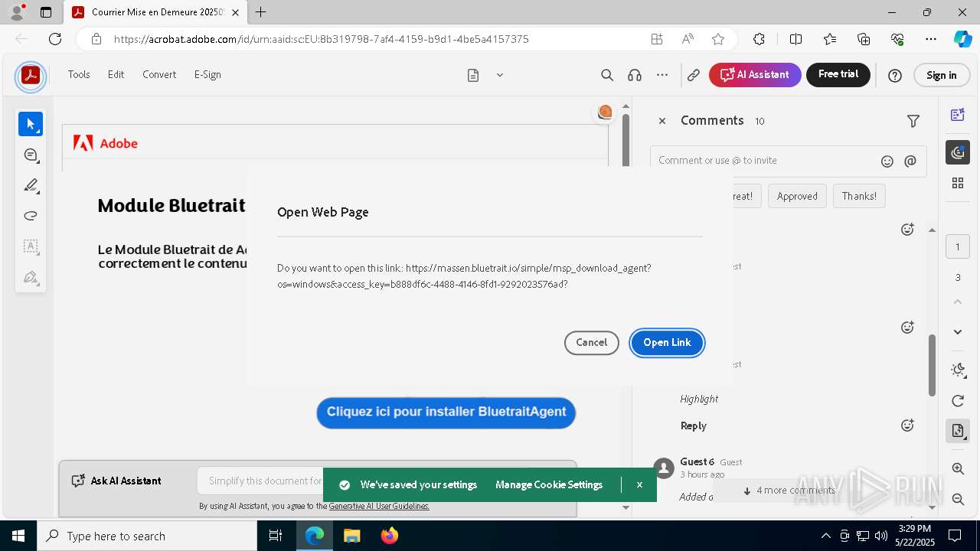Screen dimensions: 980x551
Task: Click the AI Assistant button
Action: point(755,75)
